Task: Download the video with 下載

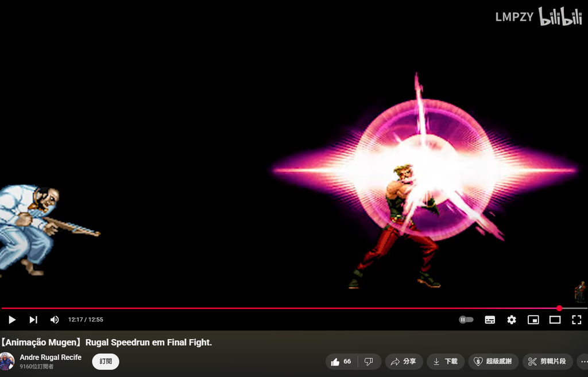Action: (x=446, y=362)
